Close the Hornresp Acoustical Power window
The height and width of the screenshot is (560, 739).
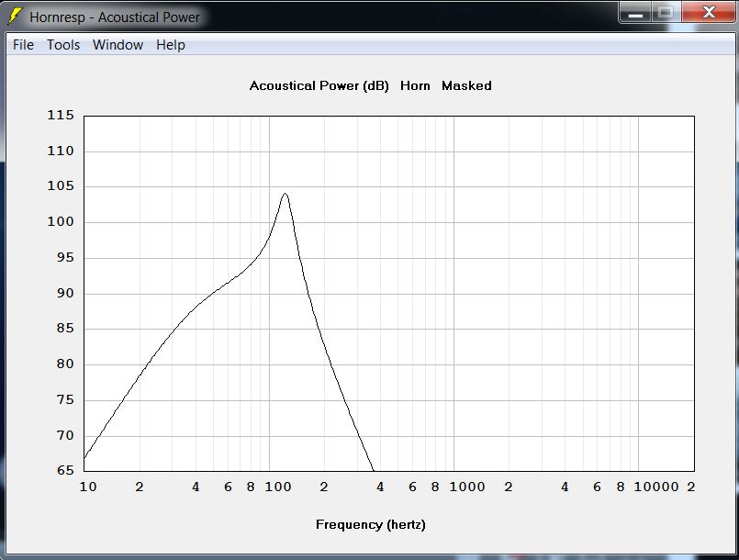click(709, 12)
